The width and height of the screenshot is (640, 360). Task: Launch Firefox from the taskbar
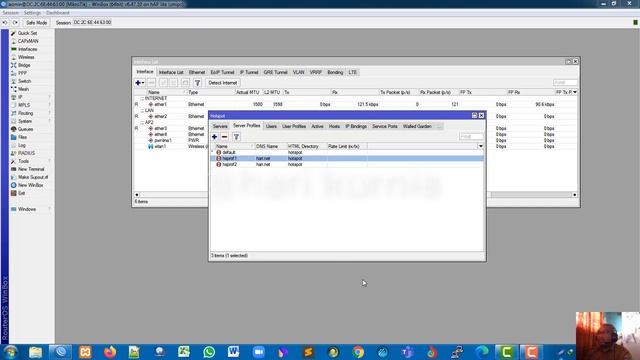click(110, 352)
